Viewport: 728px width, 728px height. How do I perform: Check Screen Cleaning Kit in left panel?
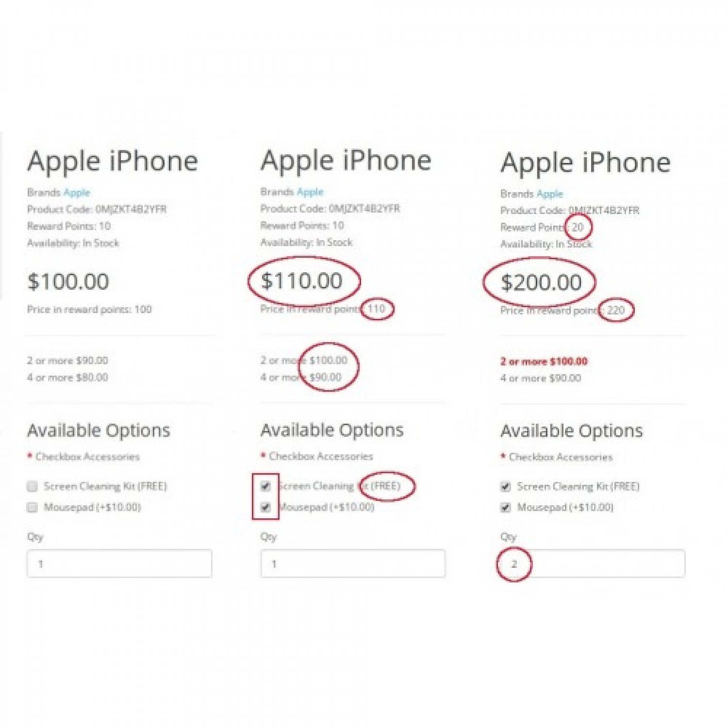[x=32, y=486]
